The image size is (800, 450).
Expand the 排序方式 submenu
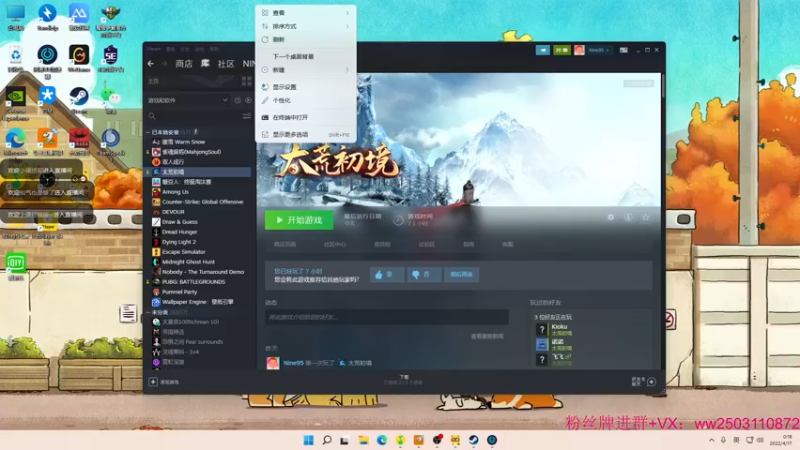coord(306,26)
